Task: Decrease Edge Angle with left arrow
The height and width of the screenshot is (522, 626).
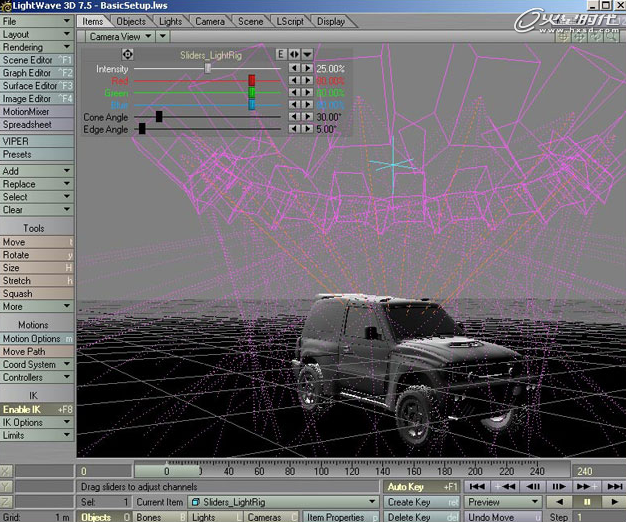Action: 294,129
